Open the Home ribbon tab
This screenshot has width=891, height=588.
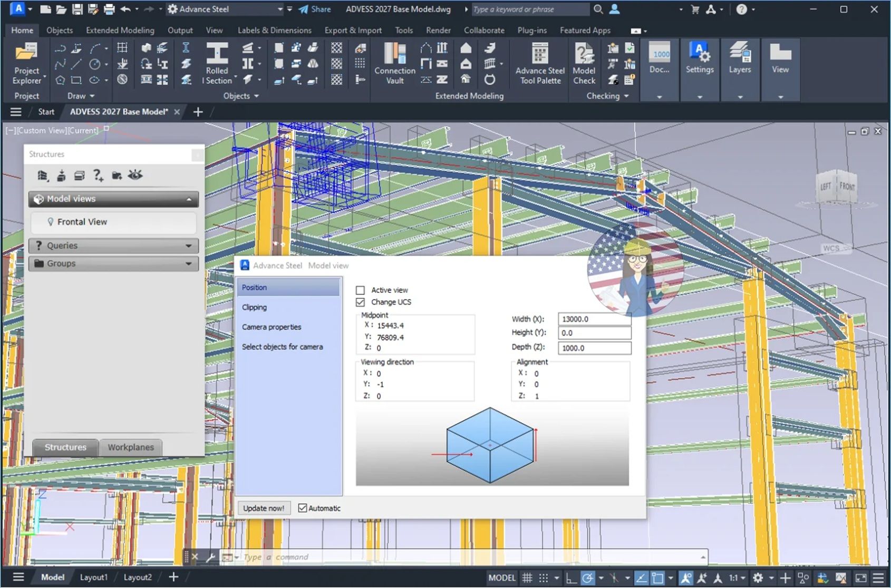pyautogui.click(x=22, y=30)
